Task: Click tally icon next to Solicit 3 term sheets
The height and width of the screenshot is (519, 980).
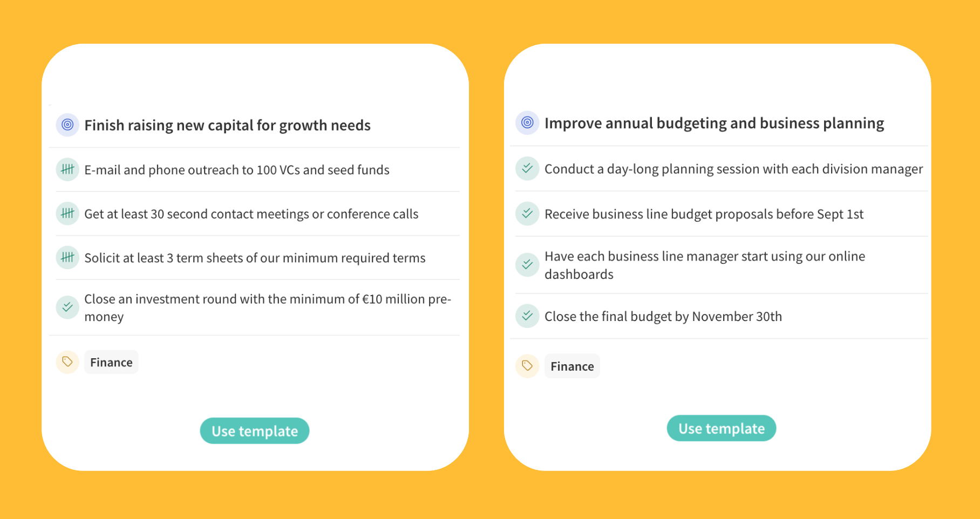Action: coord(67,258)
